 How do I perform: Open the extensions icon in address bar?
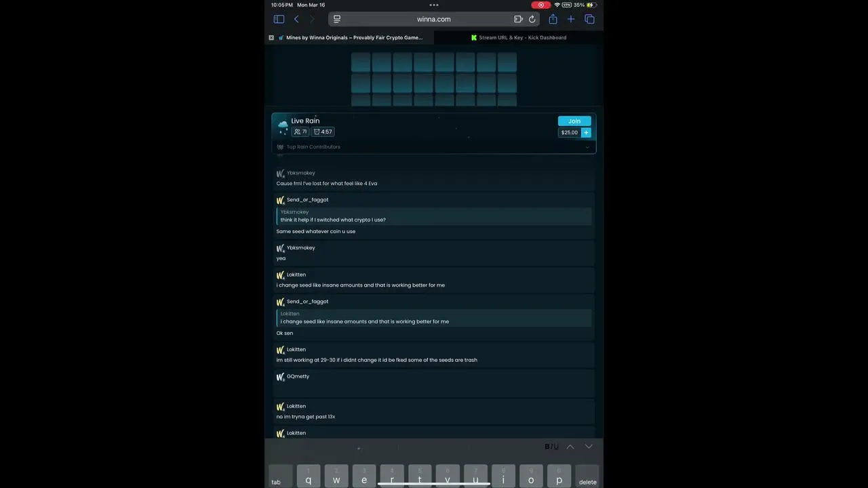(518, 19)
